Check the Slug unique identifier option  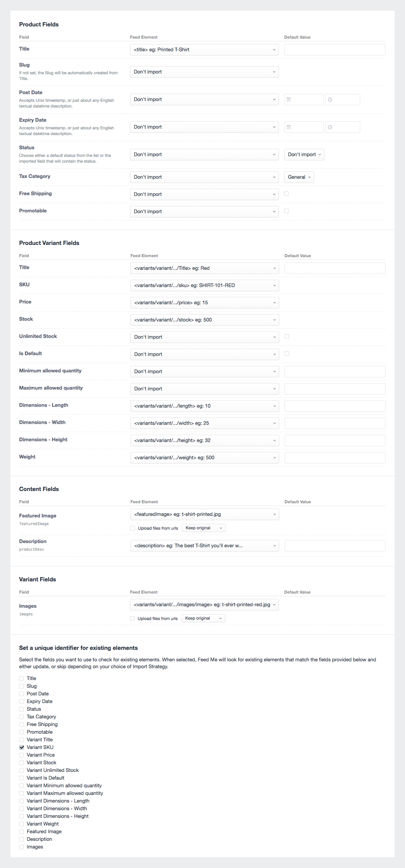tap(21, 686)
